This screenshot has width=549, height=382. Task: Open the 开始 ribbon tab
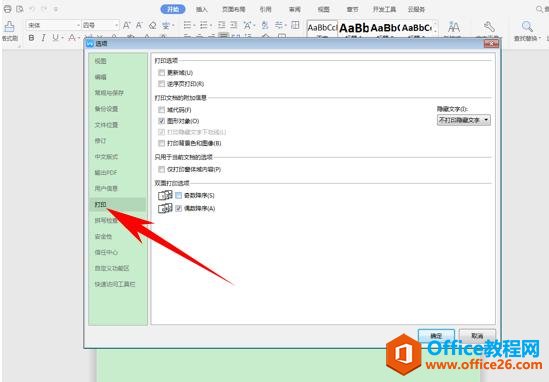click(x=173, y=9)
